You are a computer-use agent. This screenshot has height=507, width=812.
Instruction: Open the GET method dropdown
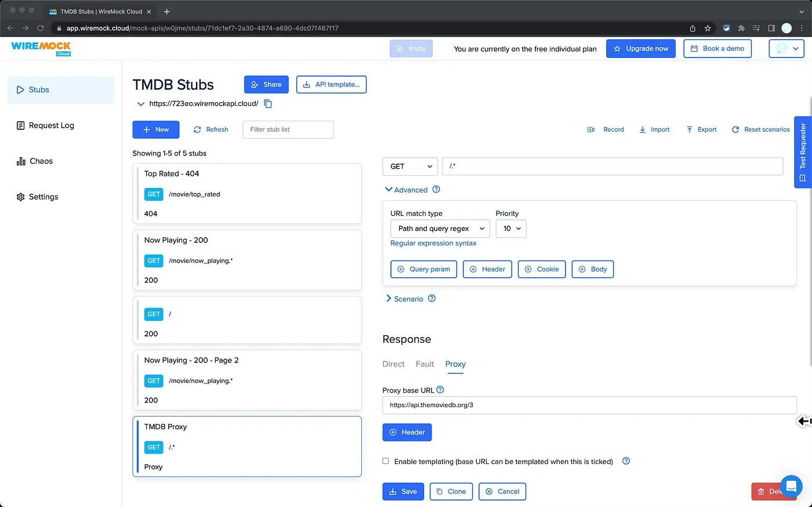pos(410,166)
